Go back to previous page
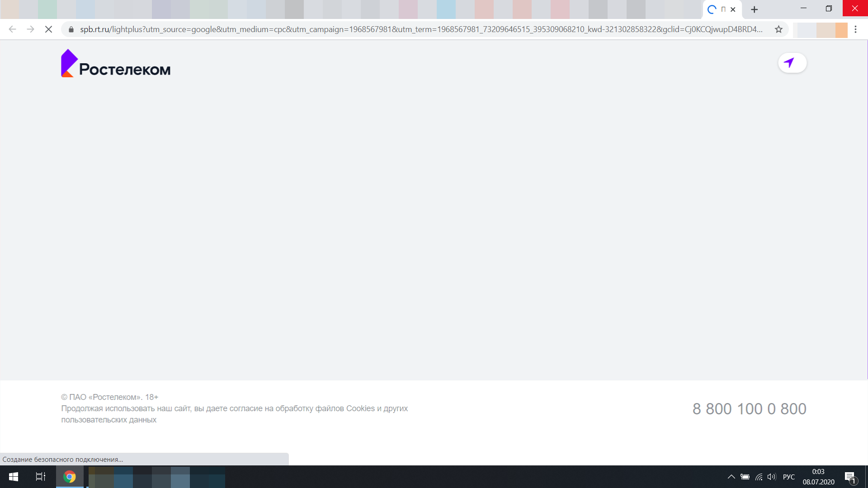Screen dimensions: 868x488 (x=12, y=29)
